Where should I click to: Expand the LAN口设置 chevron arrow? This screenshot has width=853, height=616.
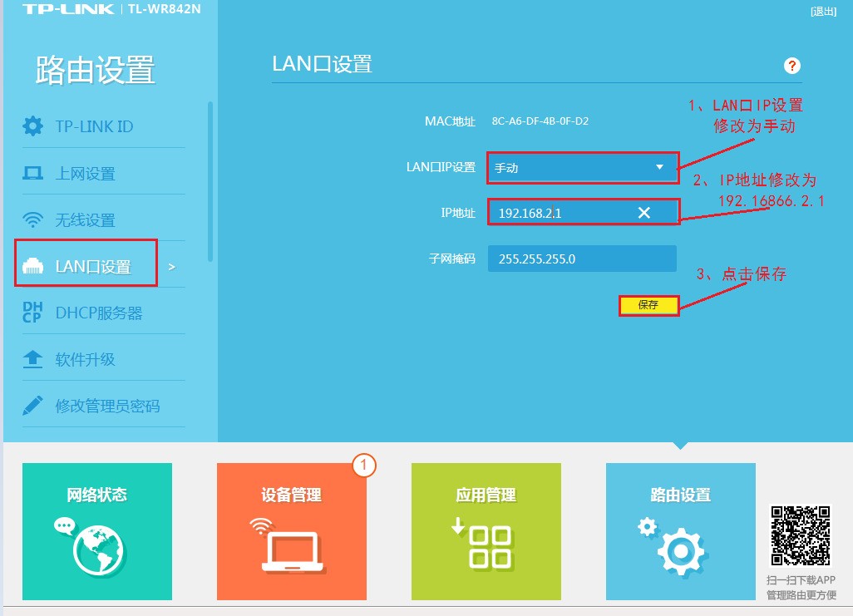pos(172,267)
